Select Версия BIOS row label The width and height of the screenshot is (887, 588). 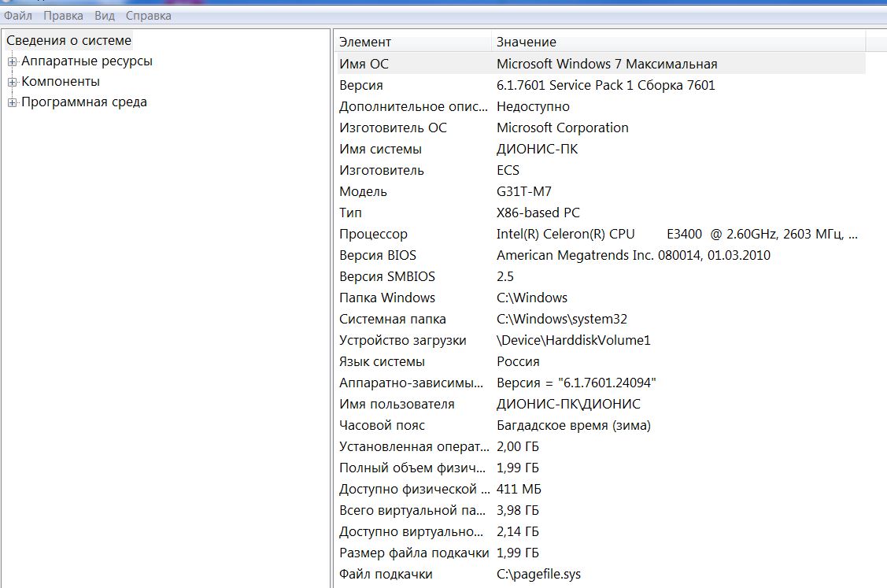tap(377, 255)
